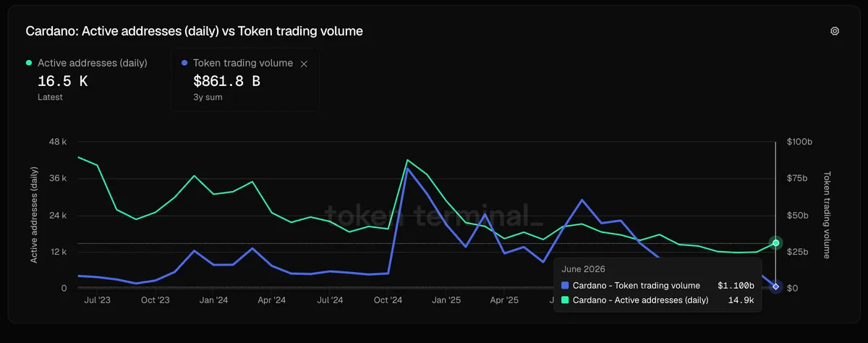Click the 16.5 K latest value
The width and height of the screenshot is (868, 343).
[x=62, y=81]
